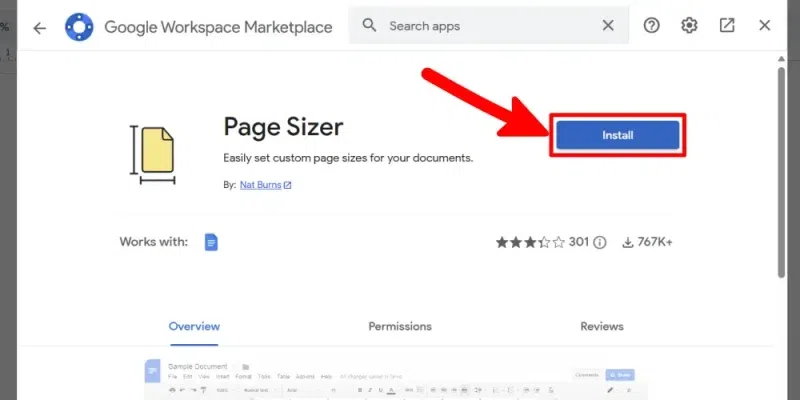Focus the Search apps field
Image resolution: width=800 pixels, height=400 pixels.
click(489, 26)
